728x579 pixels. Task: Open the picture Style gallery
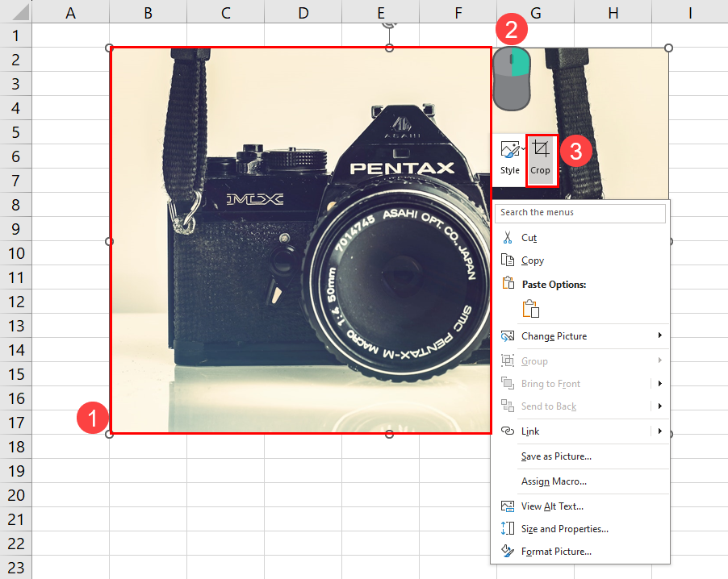510,160
